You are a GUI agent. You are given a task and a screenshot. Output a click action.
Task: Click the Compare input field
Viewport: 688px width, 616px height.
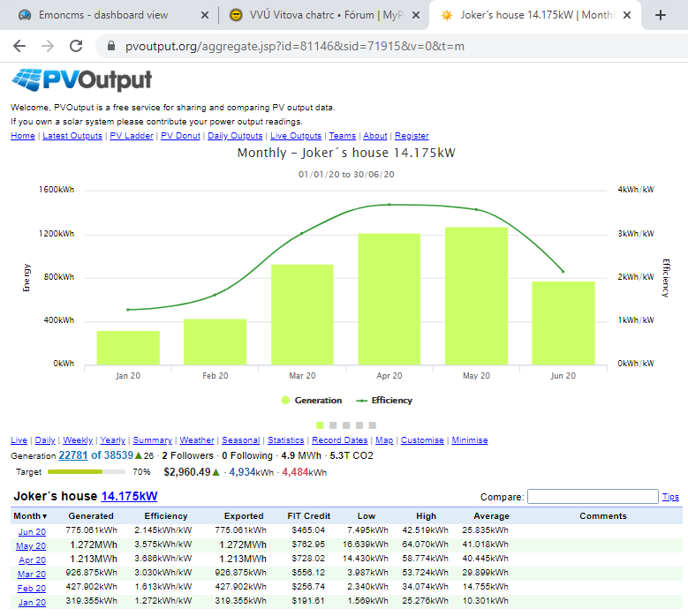click(593, 497)
